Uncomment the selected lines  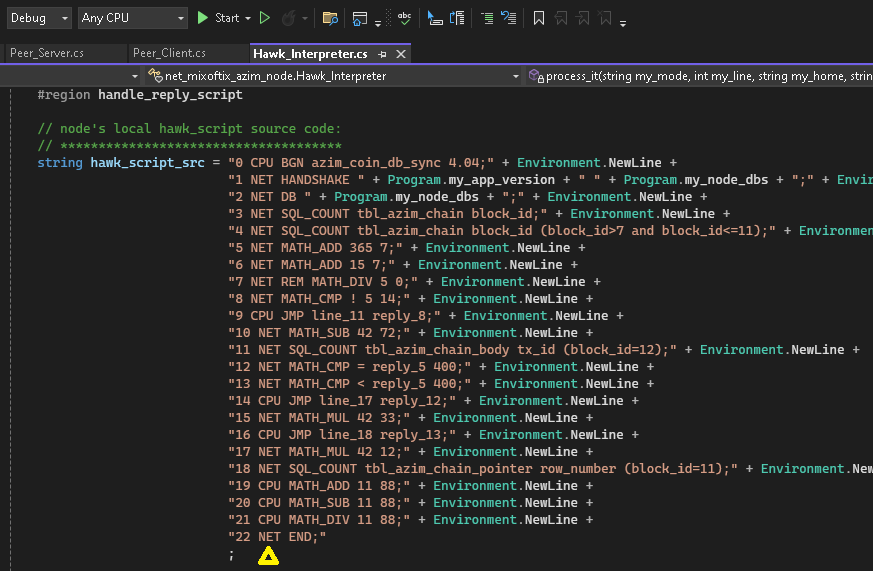509,18
